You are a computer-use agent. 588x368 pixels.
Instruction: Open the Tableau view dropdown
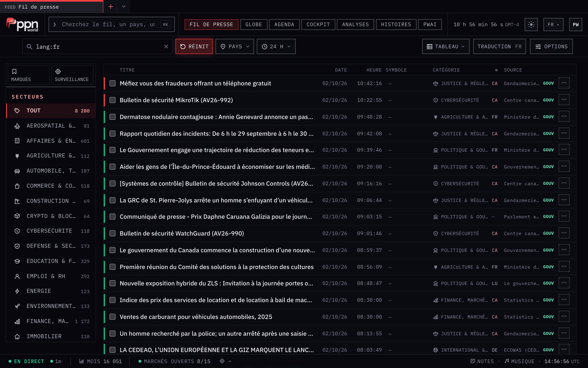click(446, 46)
